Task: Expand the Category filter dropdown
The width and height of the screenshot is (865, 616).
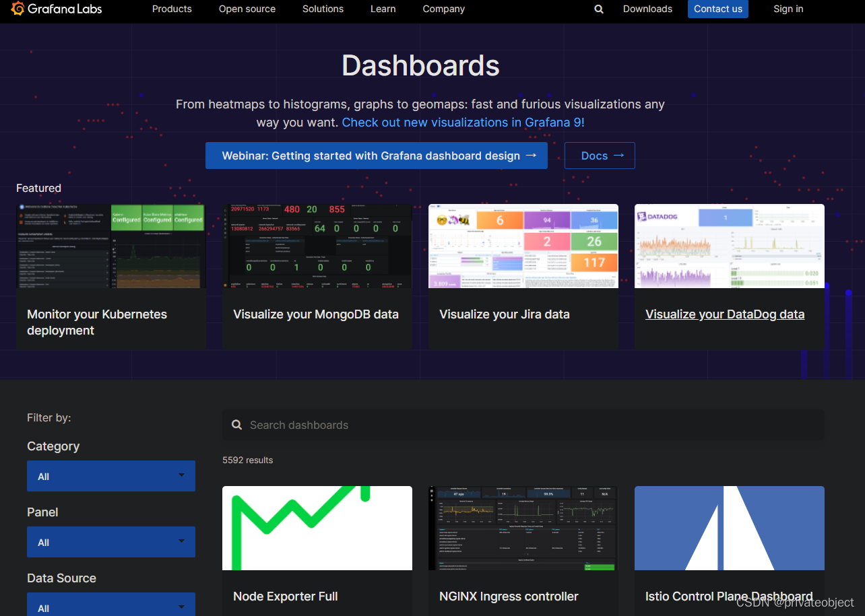Action: pos(111,476)
